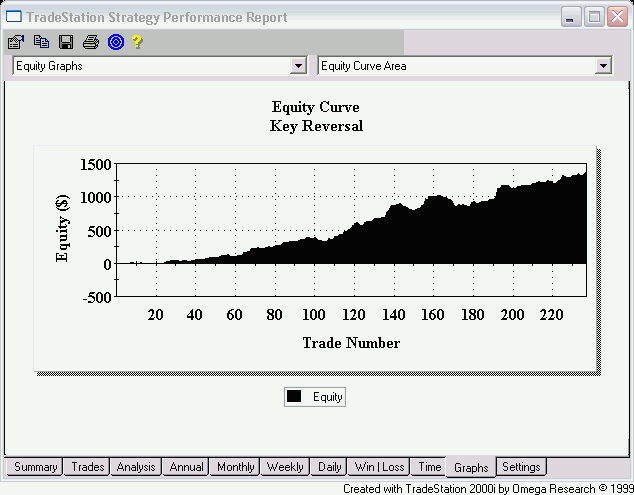This screenshot has width=634, height=495.
Task: Click the Equity Graphs combo box field
Action: (160, 66)
